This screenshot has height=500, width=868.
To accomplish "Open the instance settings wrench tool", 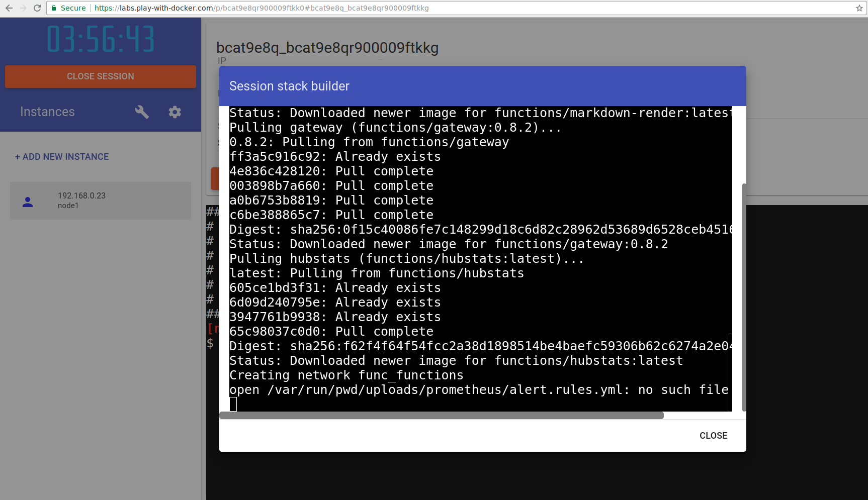I will point(142,112).
